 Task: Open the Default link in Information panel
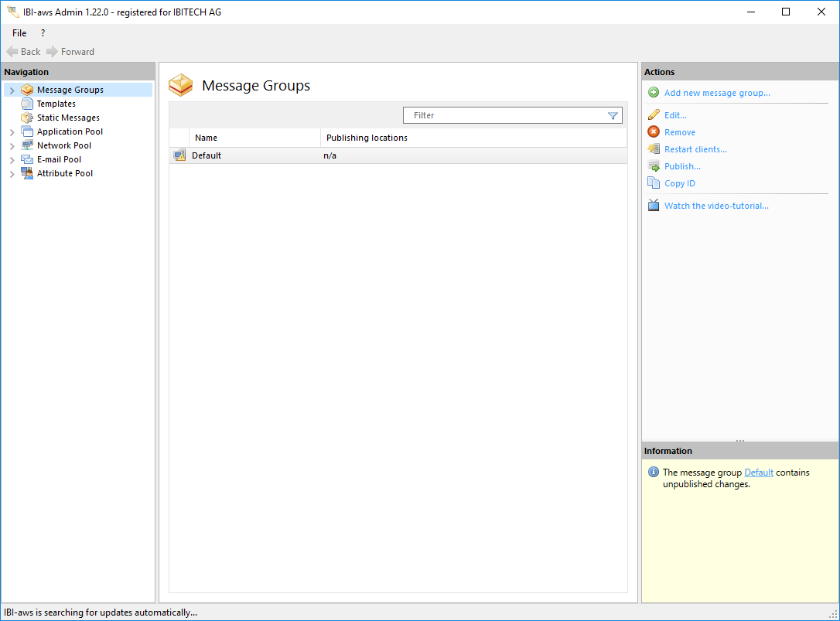[759, 473]
